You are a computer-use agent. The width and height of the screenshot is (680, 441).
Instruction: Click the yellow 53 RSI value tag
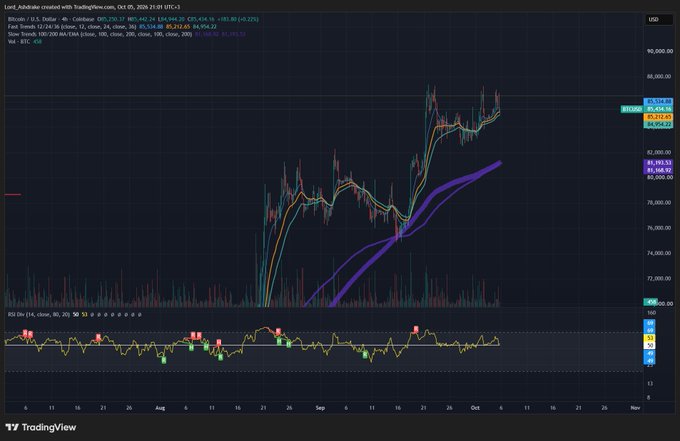[x=650, y=338]
